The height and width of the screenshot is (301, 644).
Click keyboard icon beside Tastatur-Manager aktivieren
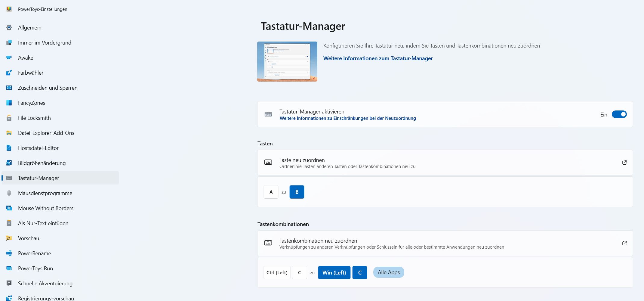coord(268,114)
